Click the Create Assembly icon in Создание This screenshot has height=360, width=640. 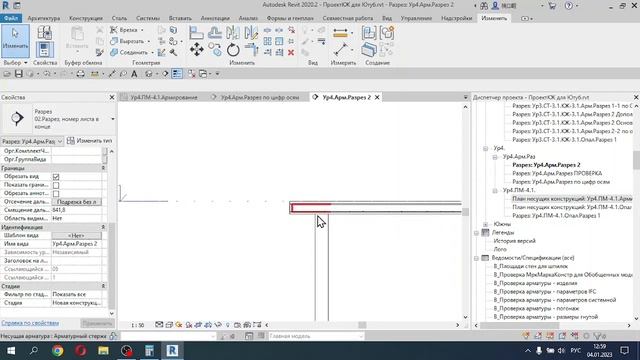point(369,33)
